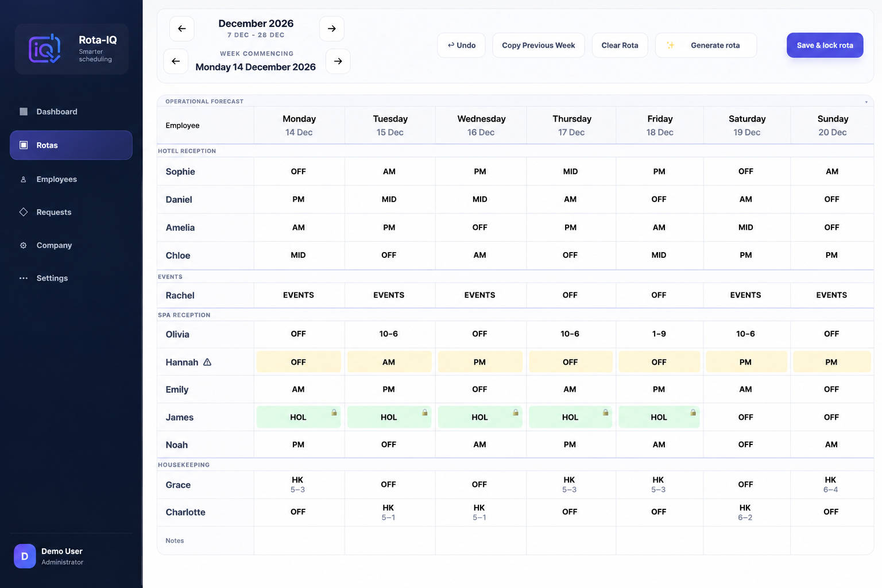Viewport: 882px width, 588px height.
Task: Go to next week arrow beside Monday 14 December
Action: (x=338, y=61)
